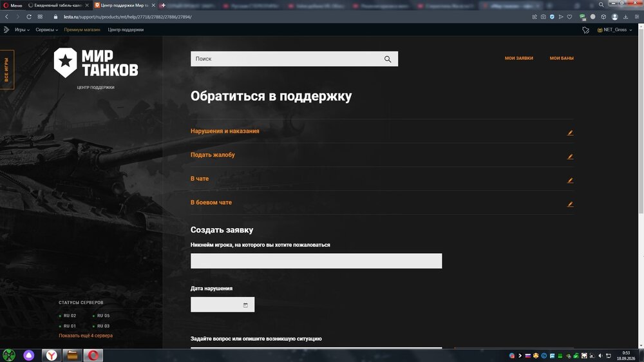The width and height of the screenshot is (644, 362).
Task: Click the magnifier icon in Поиск field
Action: pos(387,59)
